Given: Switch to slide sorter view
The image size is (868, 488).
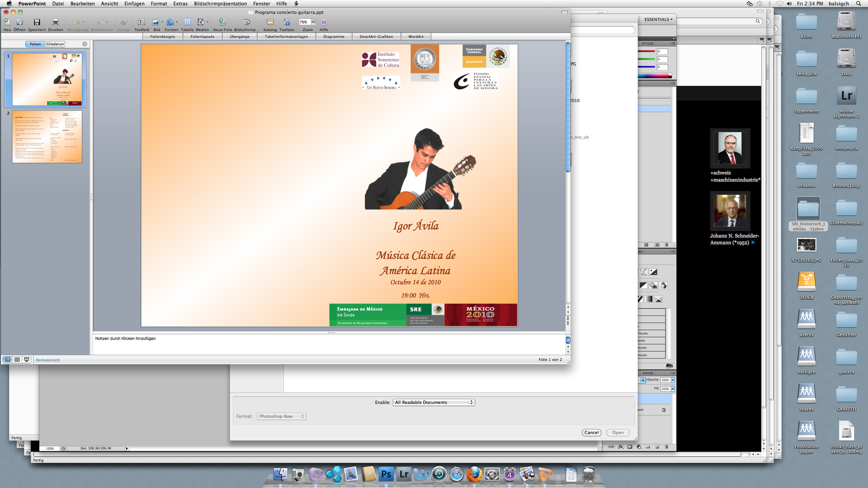Looking at the screenshot, I should pos(17,360).
